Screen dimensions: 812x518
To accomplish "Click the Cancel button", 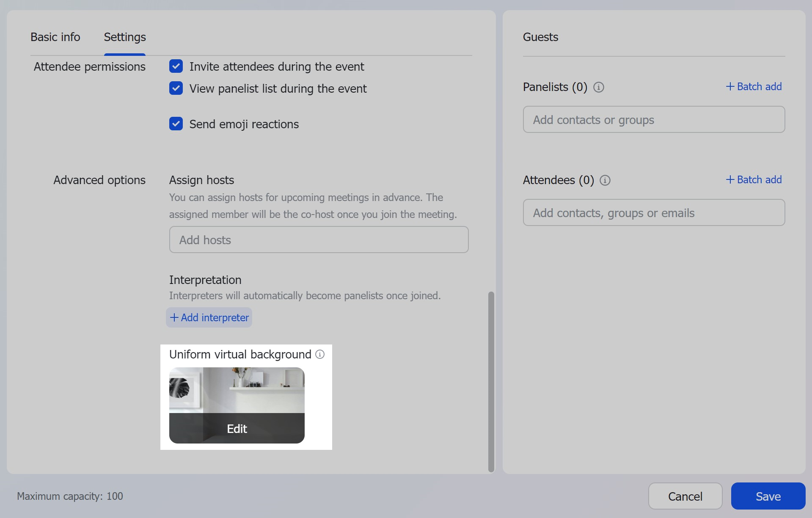I will point(685,496).
